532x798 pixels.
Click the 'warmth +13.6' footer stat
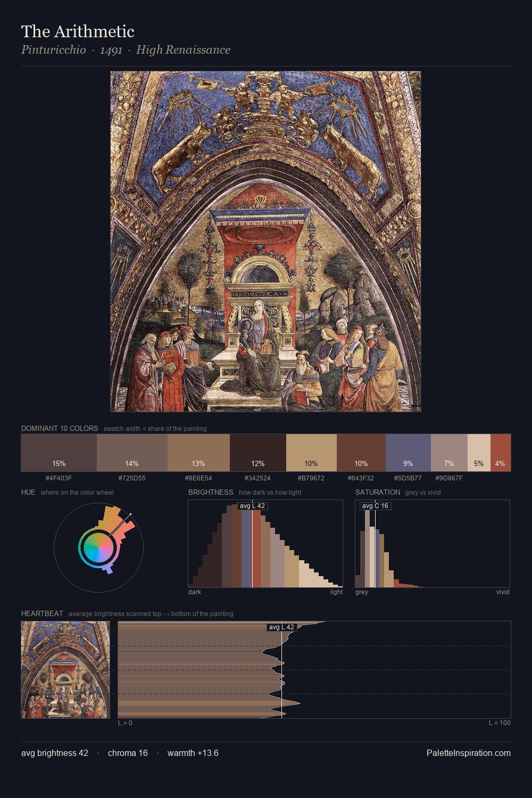coord(193,753)
